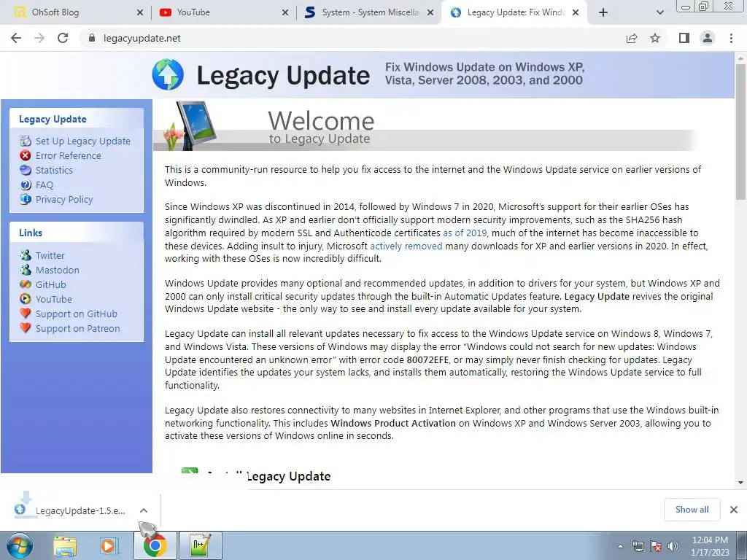Click the browser forward arrow
The height and width of the screenshot is (560, 747).
click(39, 38)
